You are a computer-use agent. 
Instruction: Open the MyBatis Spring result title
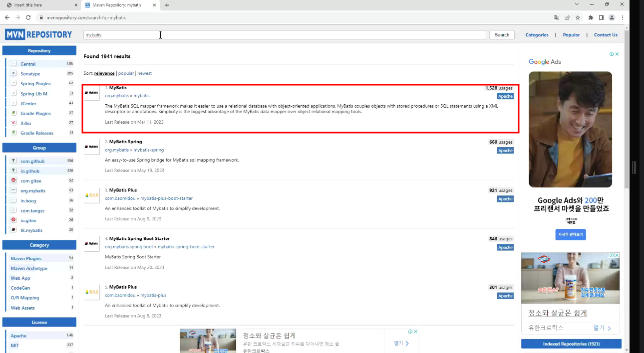point(126,142)
